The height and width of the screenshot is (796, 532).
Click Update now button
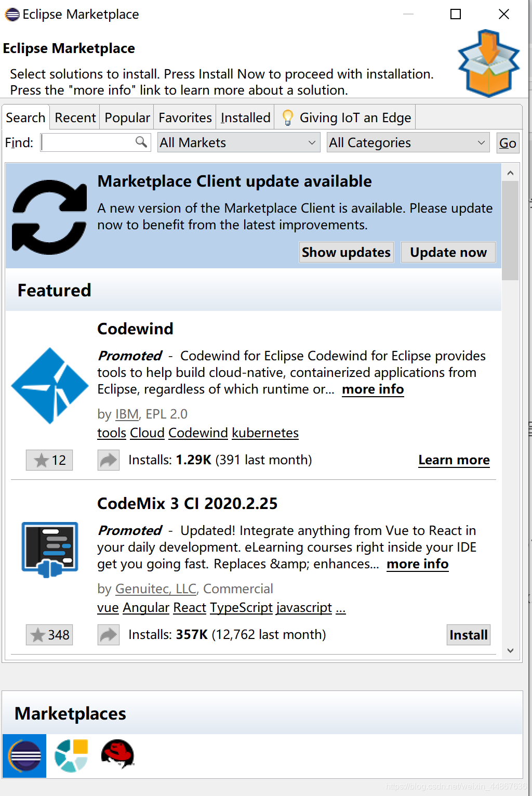click(448, 252)
